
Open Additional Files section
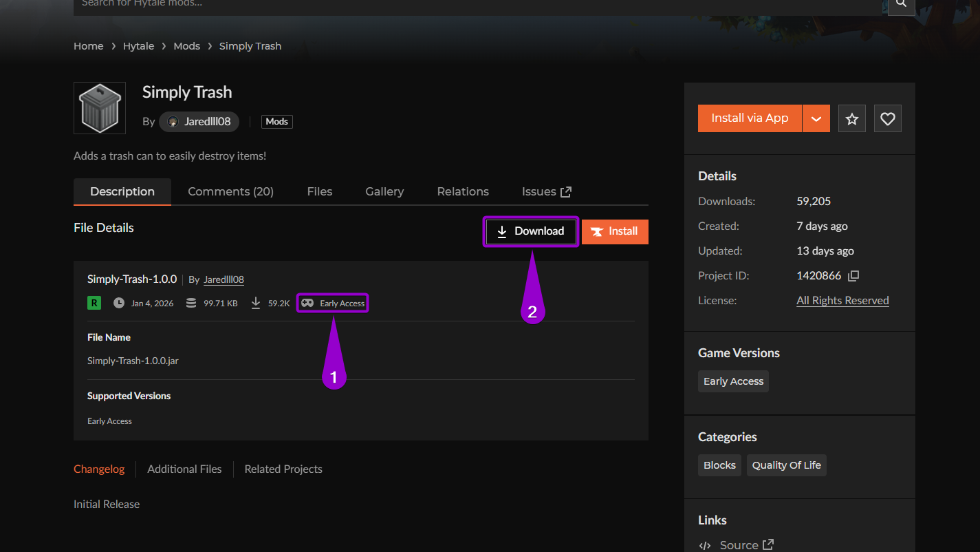click(184, 469)
